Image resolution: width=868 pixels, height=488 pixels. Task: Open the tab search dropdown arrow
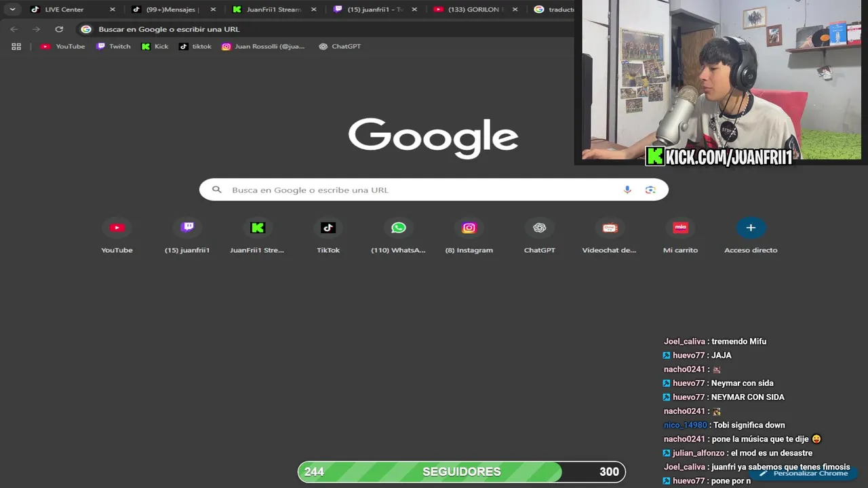pos(12,9)
